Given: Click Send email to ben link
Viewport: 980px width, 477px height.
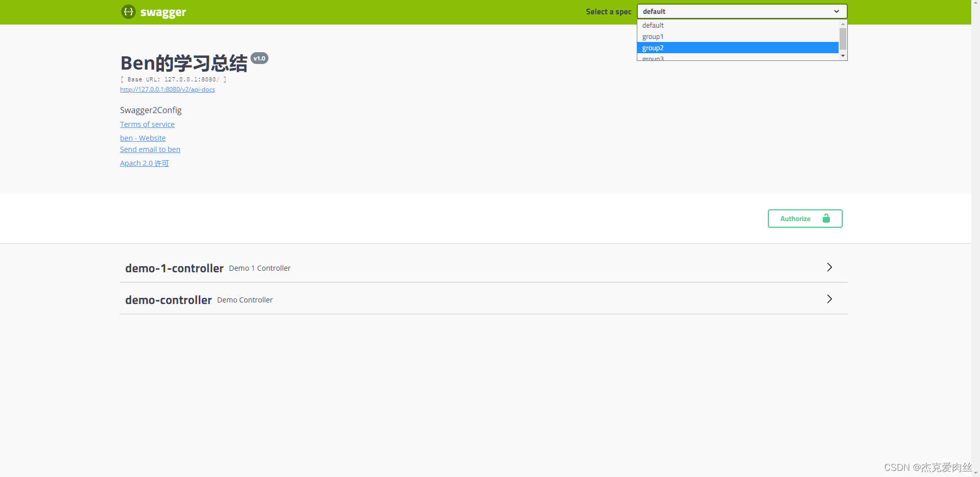Looking at the screenshot, I should (150, 149).
